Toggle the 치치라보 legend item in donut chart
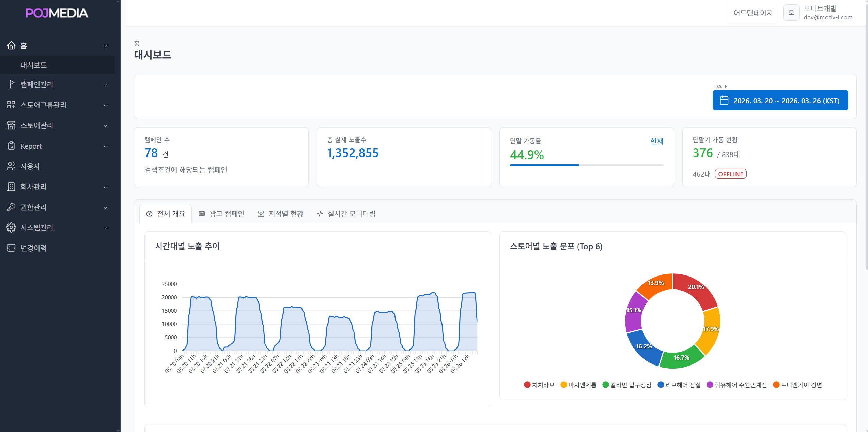Viewport: 868px width, 432px height. tap(539, 385)
